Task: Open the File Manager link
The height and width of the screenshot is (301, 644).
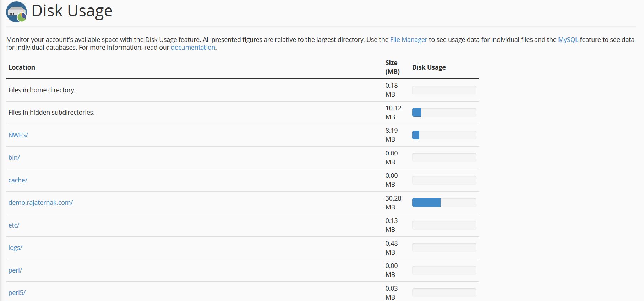Action: click(x=408, y=40)
